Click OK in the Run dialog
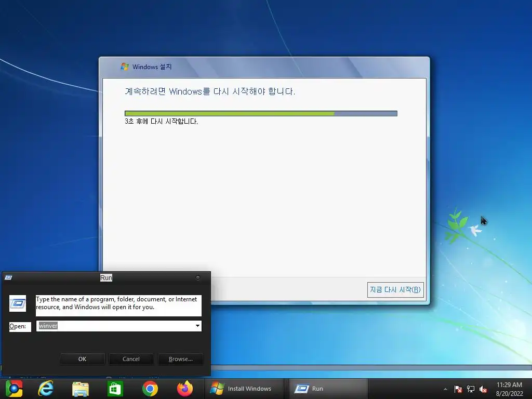This screenshot has height=399, width=532. [x=83, y=359]
